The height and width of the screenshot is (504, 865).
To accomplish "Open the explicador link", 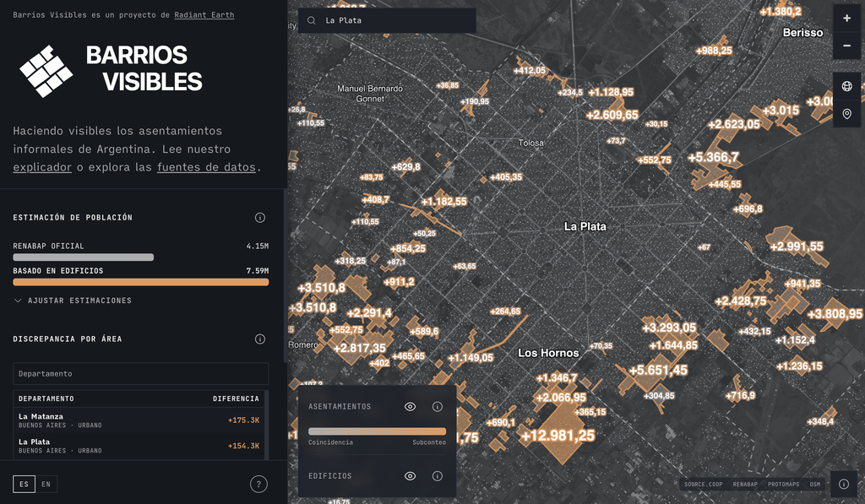I will pos(42,167).
